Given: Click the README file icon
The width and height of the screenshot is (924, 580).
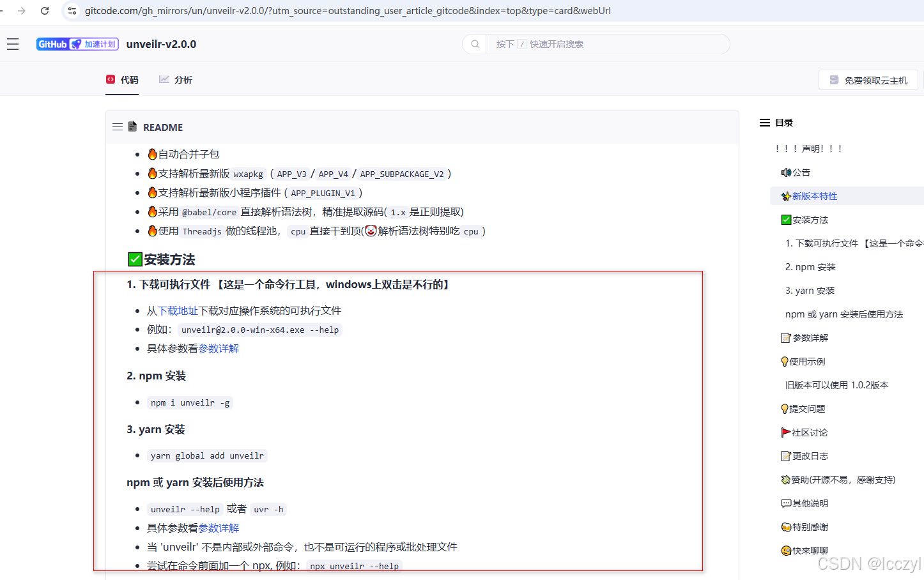Looking at the screenshot, I should click(x=132, y=126).
